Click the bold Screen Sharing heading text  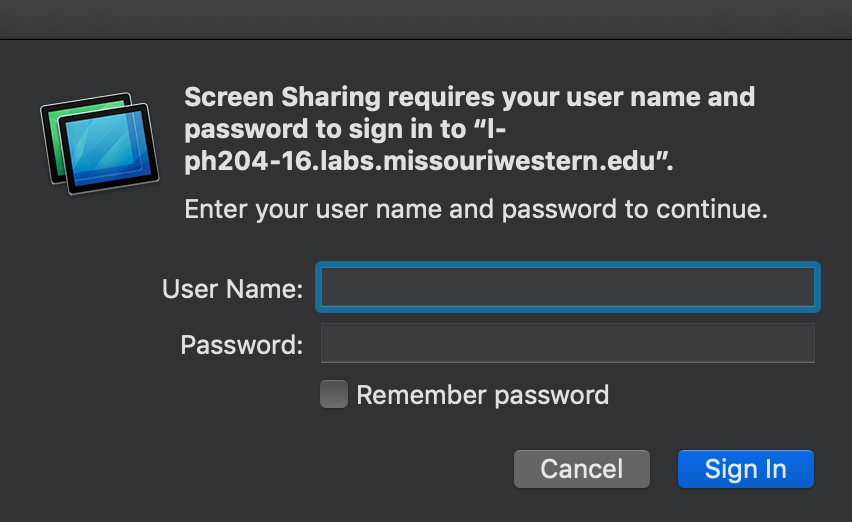[470, 98]
